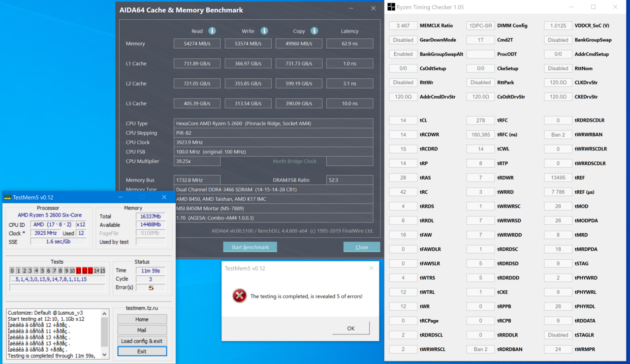Click the tSTAGLR Disabled field
This screenshot has width=630, height=364.
(x=558, y=335)
